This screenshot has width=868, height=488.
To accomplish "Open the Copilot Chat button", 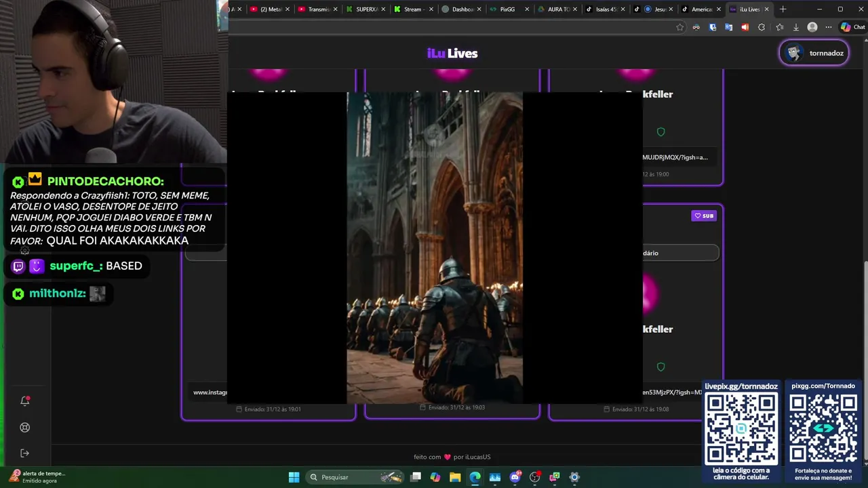I will pos(852,27).
